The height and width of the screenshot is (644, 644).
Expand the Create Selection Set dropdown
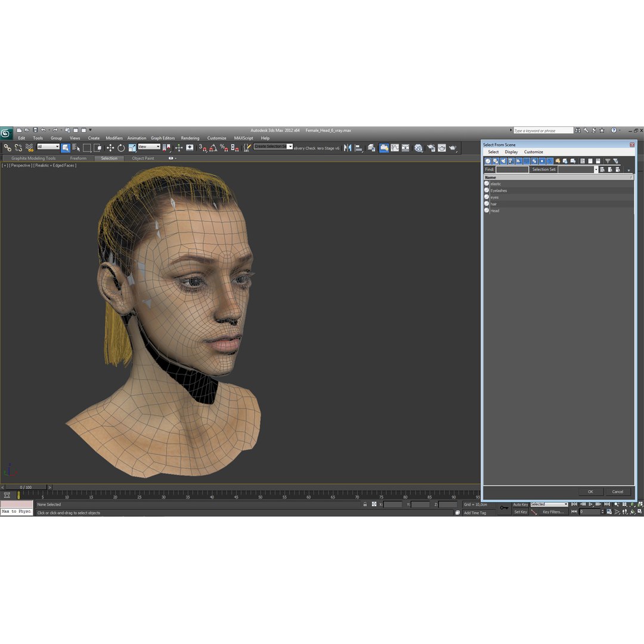pos(290,147)
